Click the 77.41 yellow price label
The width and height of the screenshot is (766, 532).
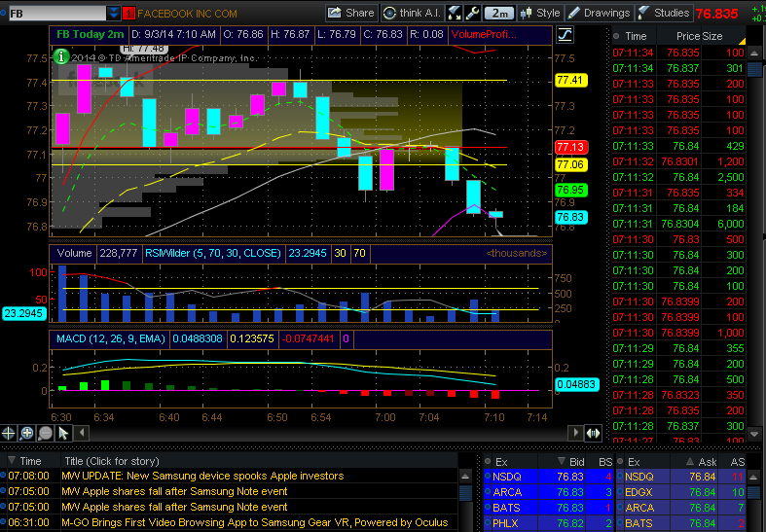(570, 80)
